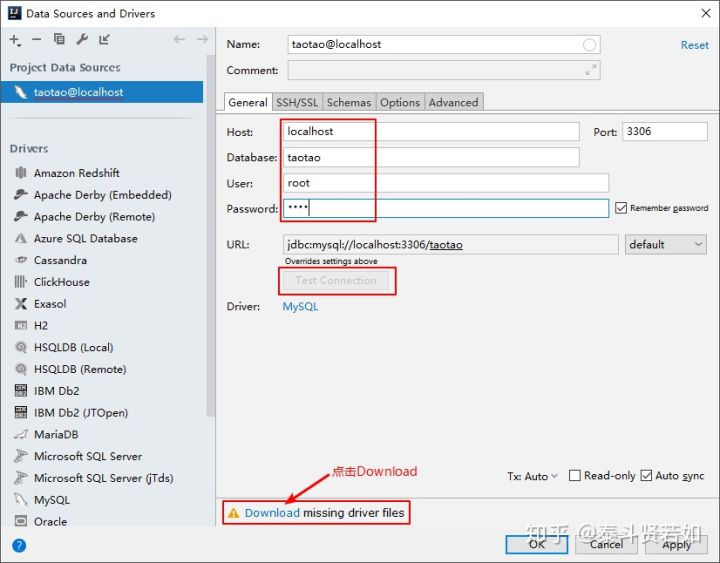720x563 pixels.
Task: Open the default URL type dropdown
Action: pyautogui.click(x=665, y=245)
